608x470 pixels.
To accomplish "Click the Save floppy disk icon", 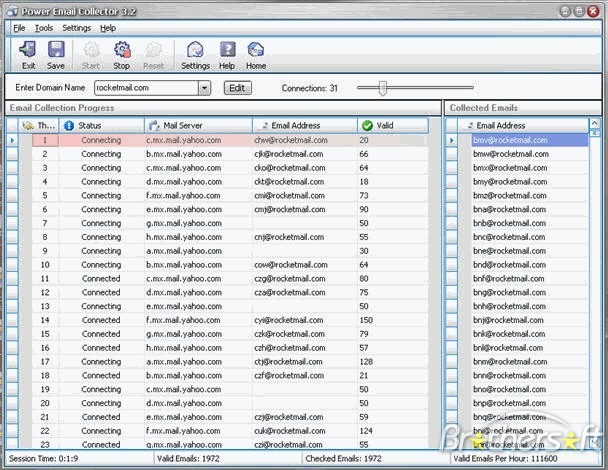I will tap(56, 49).
